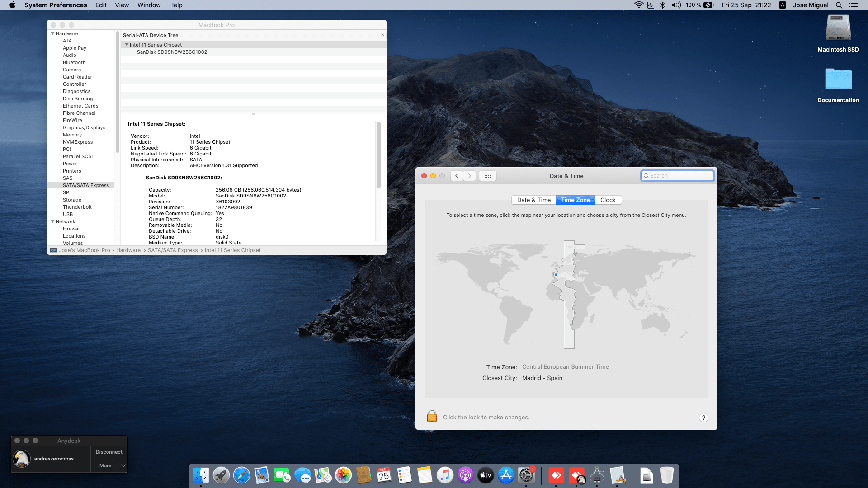Open the Anydesk More dropdown
Image resolution: width=868 pixels, height=488 pixels.
pyautogui.click(x=109, y=465)
